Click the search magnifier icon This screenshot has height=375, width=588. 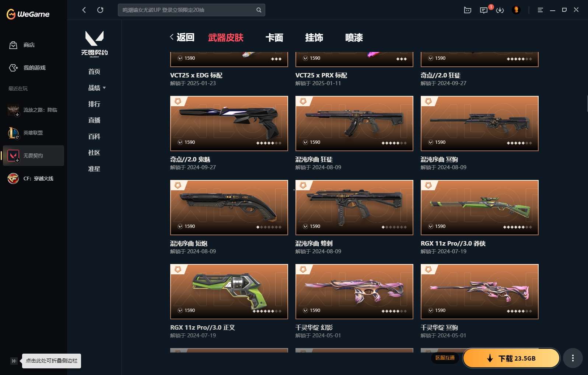(x=259, y=10)
